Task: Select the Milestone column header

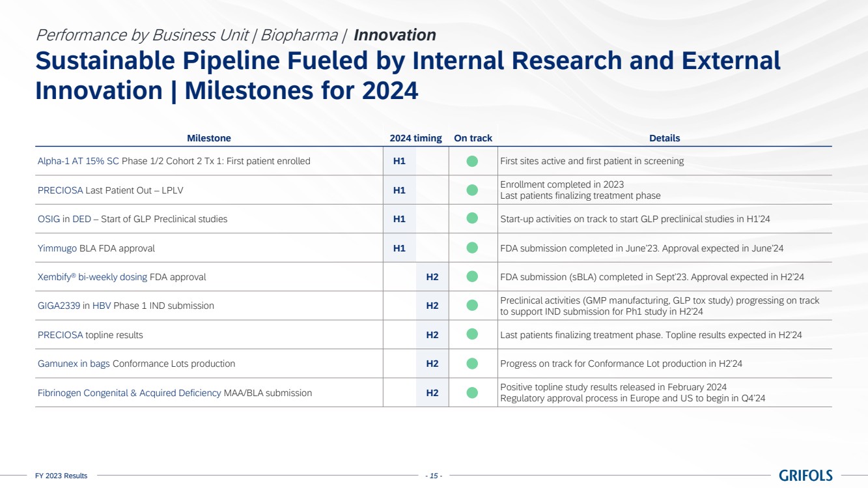Action: pos(208,138)
